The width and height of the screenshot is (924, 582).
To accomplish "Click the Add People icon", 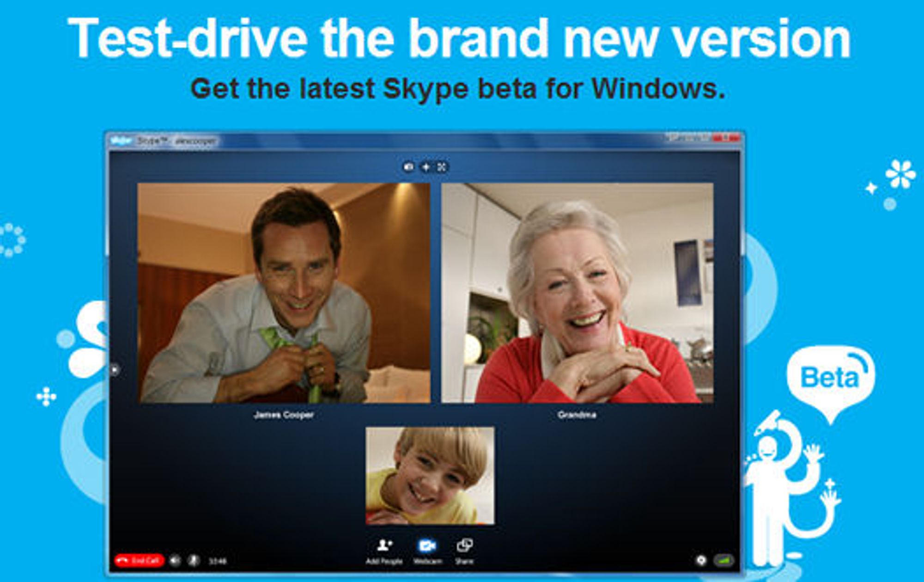I will pos(384,551).
